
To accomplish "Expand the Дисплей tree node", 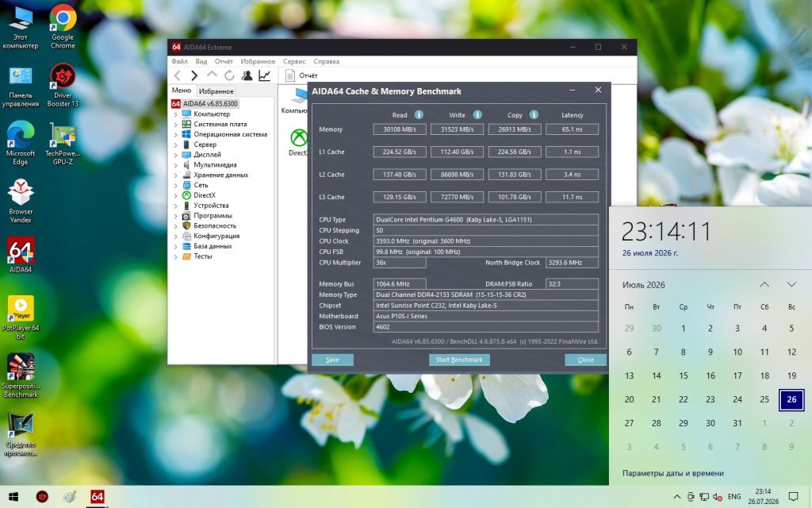I will [175, 155].
